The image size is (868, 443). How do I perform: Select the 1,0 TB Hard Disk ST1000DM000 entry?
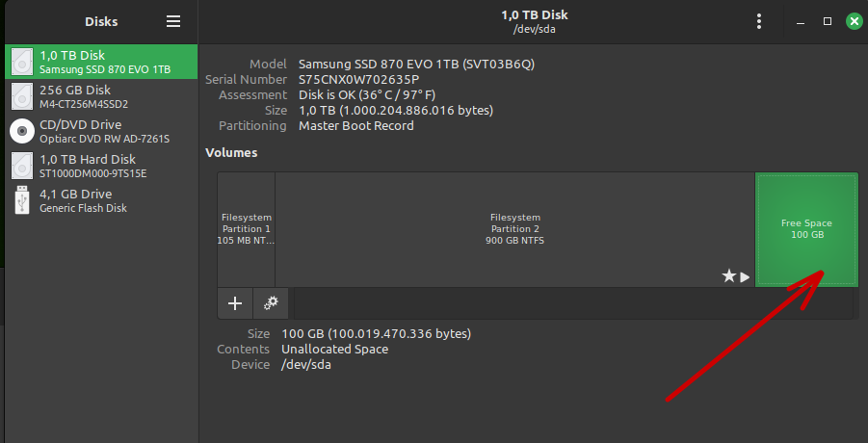[101, 166]
